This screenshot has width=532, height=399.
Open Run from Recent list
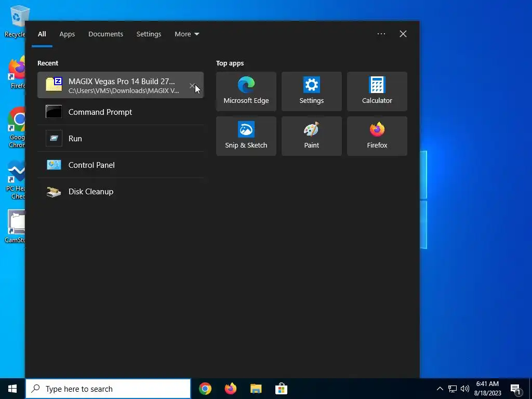[x=121, y=138]
